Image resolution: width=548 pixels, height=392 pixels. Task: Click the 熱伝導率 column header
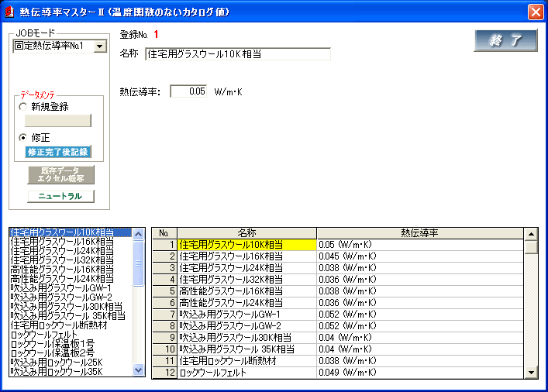(419, 232)
